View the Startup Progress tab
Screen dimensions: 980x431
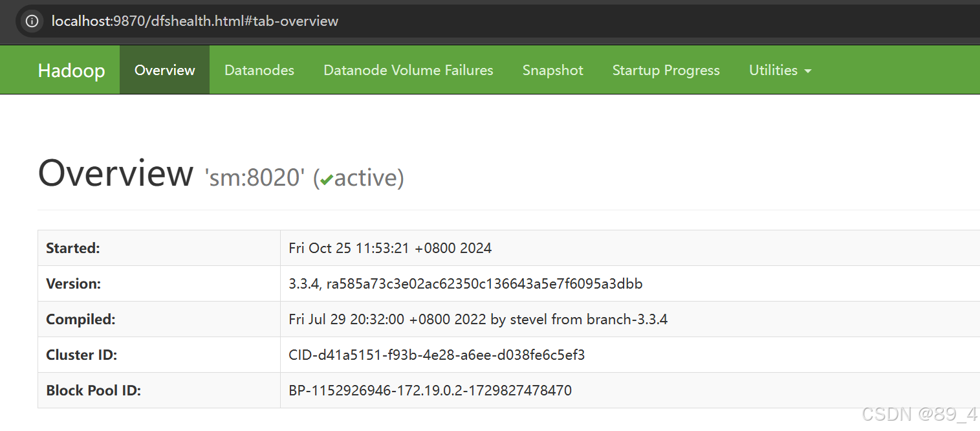pos(666,70)
